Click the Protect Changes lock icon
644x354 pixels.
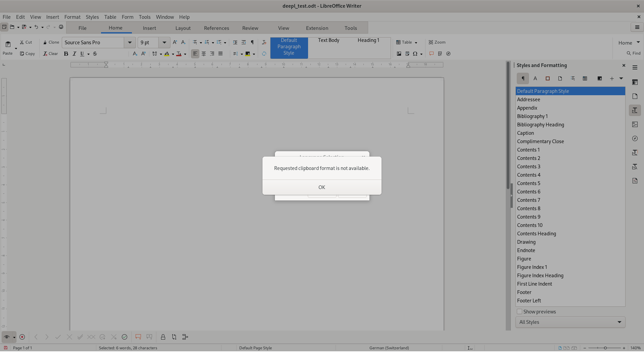click(163, 337)
